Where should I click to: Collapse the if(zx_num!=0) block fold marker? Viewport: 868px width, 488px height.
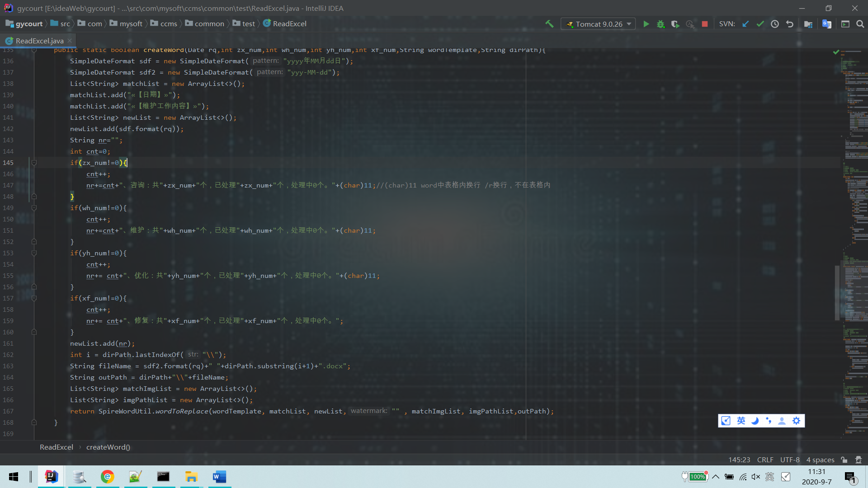coord(34,163)
